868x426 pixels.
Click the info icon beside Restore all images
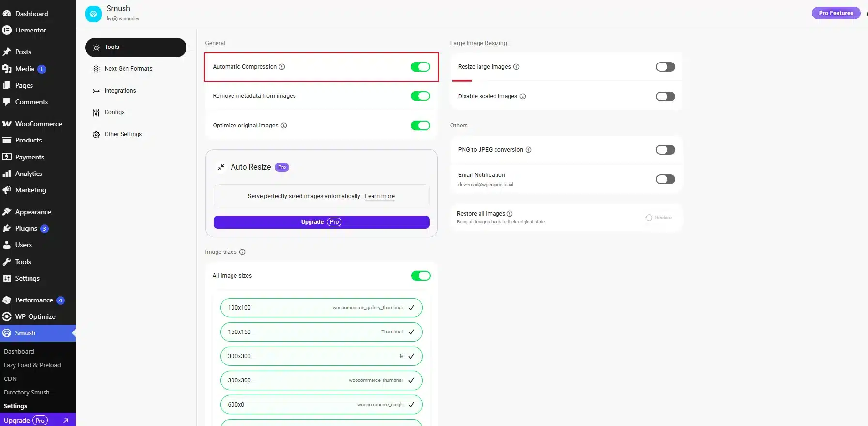510,214
